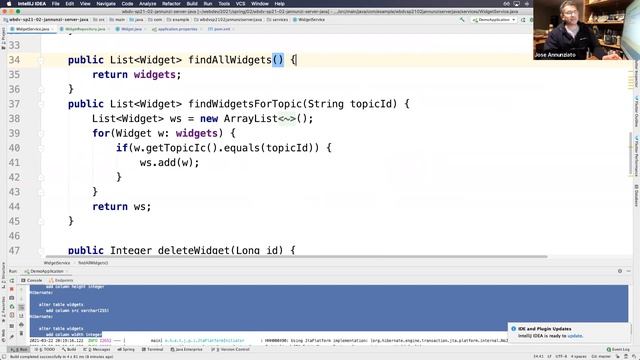Image resolution: width=640 pixels, height=360 pixels.
Task: Open the VCS menu
Action: [x=240, y=4]
